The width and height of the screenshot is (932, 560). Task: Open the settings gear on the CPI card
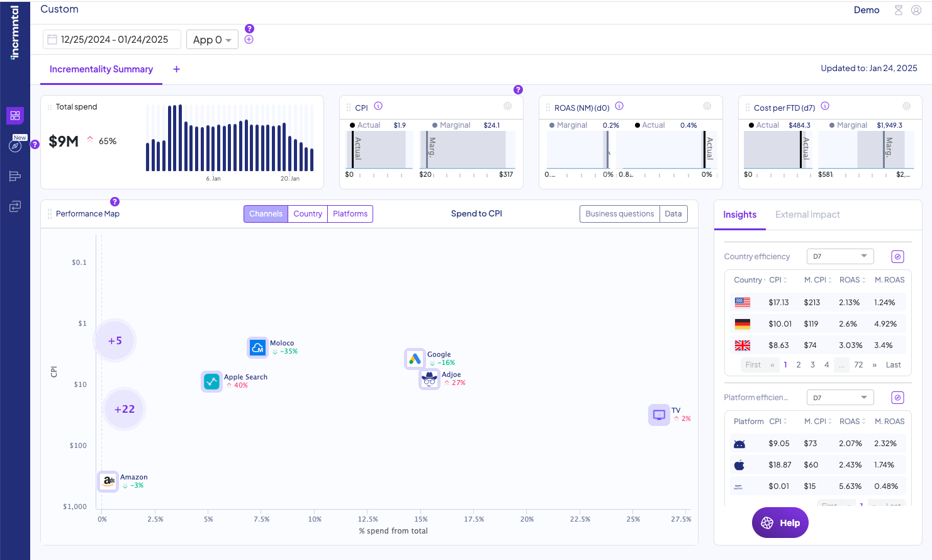tap(507, 106)
